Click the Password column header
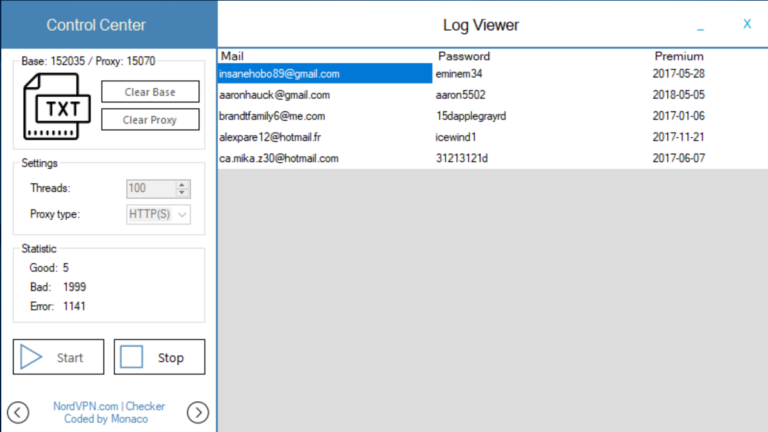 pyautogui.click(x=464, y=56)
